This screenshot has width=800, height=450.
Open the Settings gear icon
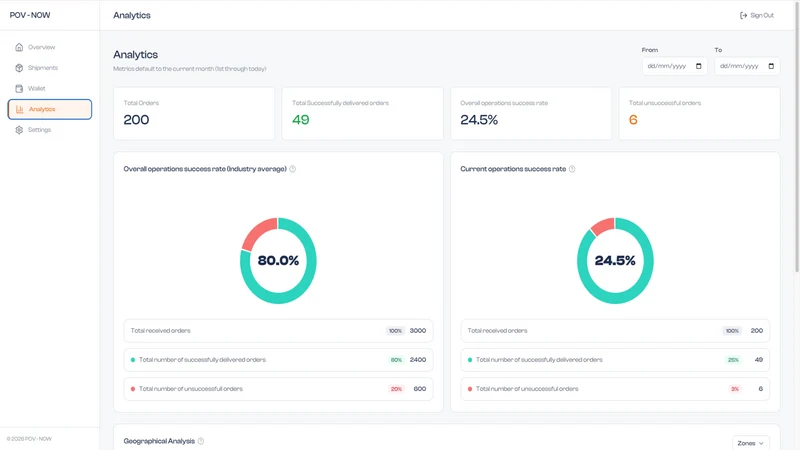coord(19,130)
